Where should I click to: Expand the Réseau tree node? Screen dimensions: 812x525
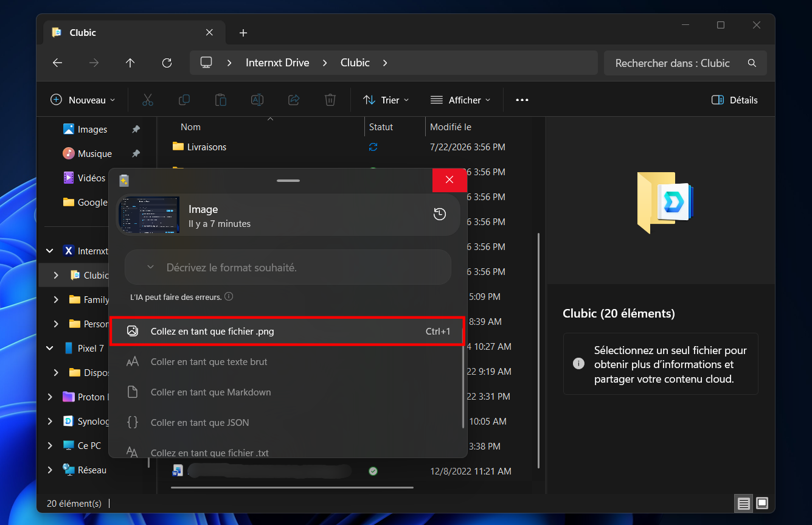[50, 470]
